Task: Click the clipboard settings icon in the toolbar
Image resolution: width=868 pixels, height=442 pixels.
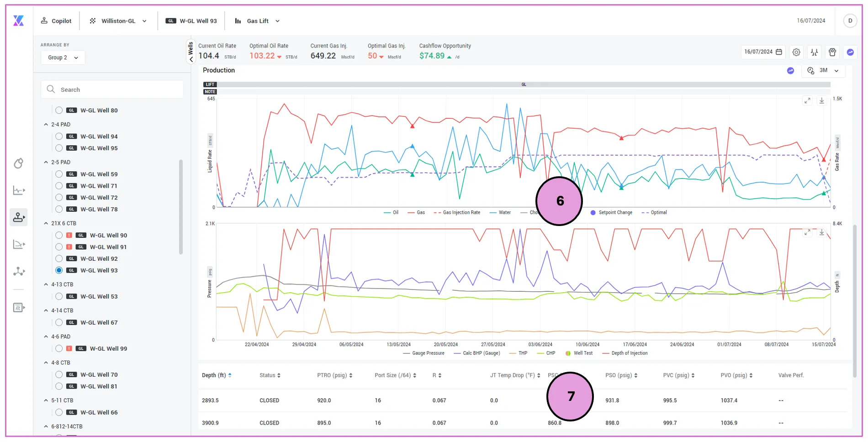Action: pyautogui.click(x=832, y=52)
